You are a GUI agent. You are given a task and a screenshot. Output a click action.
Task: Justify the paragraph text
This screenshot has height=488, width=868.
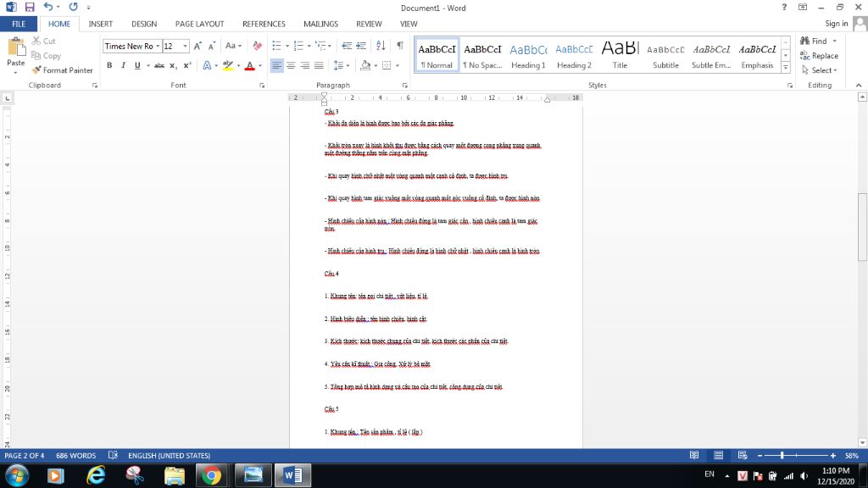(319, 65)
